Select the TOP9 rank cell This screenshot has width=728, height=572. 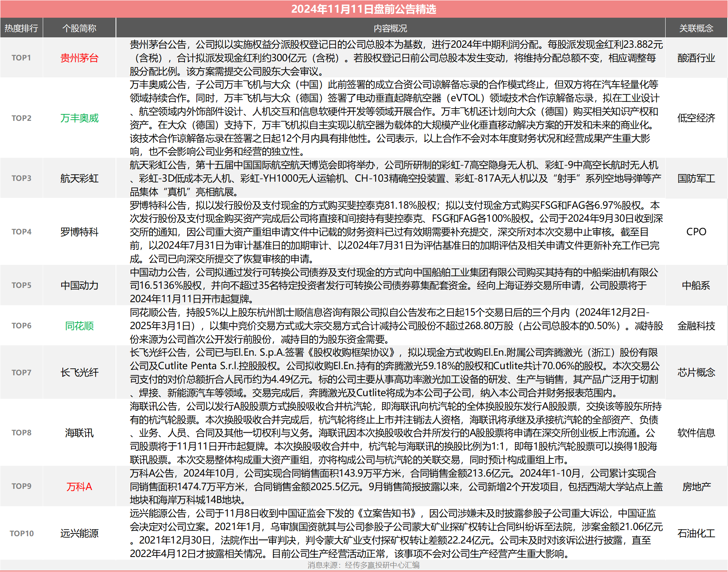coord(21,486)
